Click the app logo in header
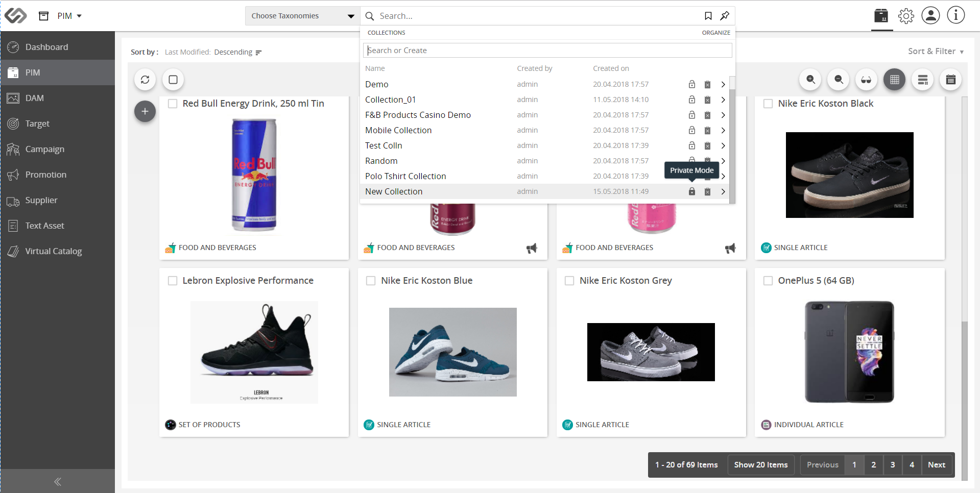This screenshot has width=980, height=493. point(15,16)
